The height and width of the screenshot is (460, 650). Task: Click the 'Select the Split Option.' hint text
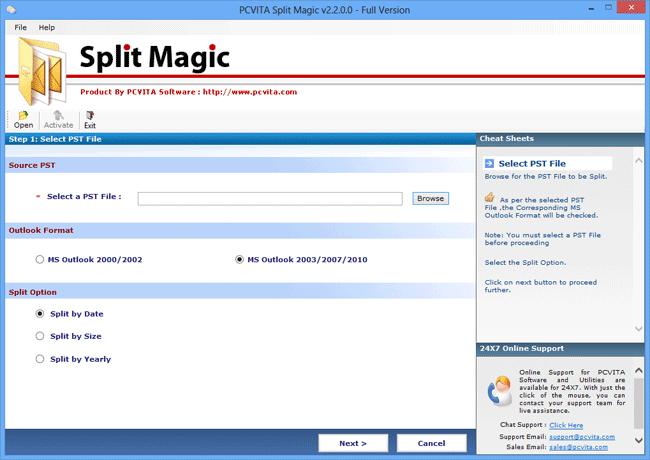click(525, 262)
